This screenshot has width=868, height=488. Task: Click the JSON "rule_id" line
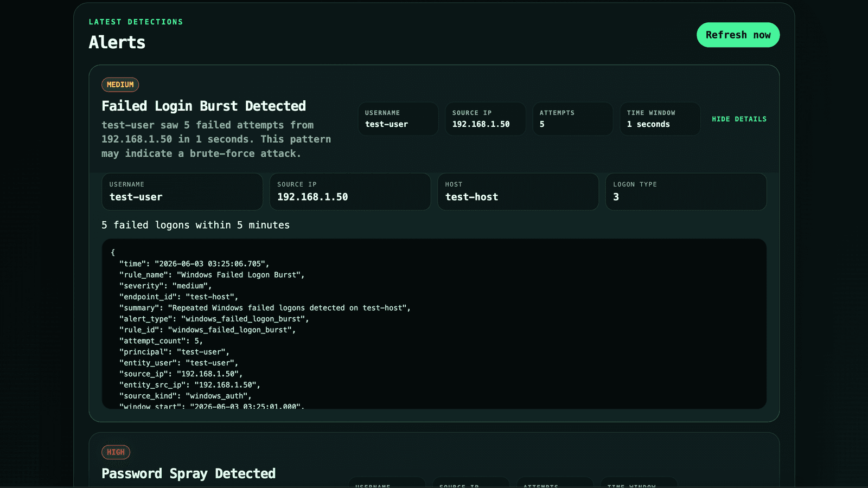click(207, 330)
